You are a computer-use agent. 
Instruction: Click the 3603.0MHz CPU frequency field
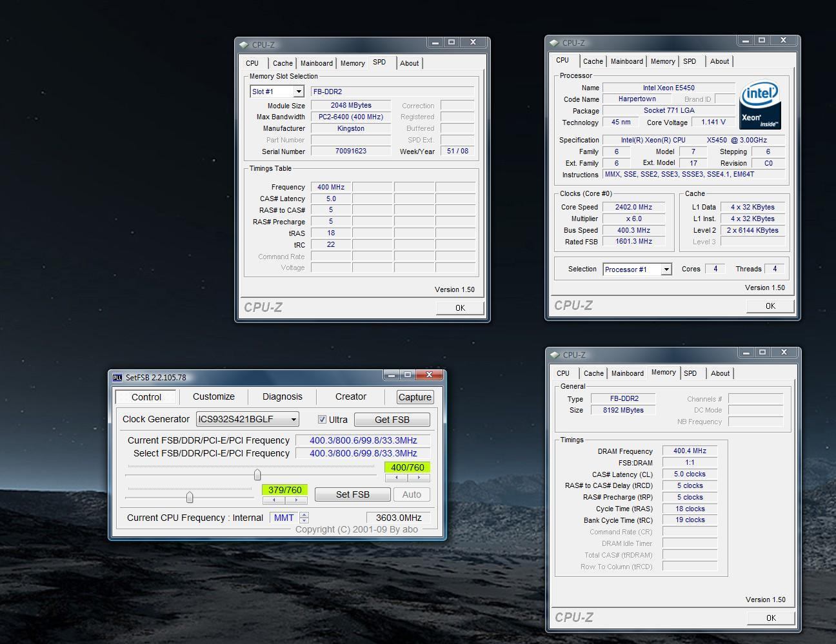[x=399, y=518]
